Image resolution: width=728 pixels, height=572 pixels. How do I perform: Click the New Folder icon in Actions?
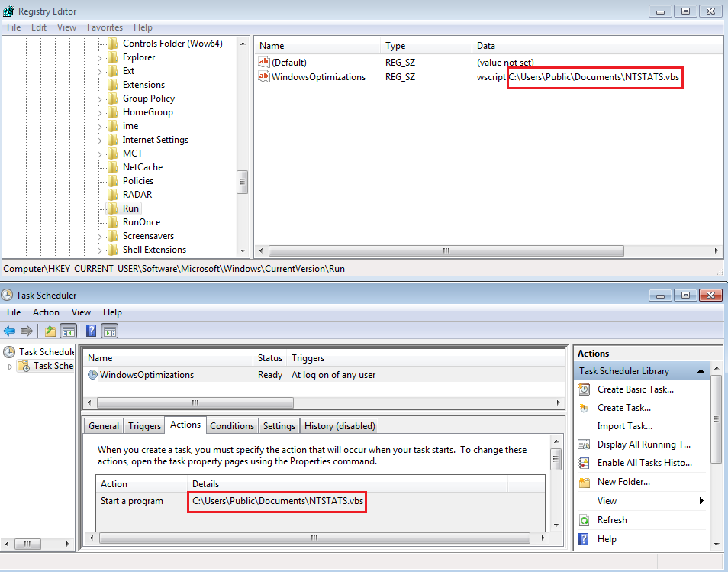[584, 482]
